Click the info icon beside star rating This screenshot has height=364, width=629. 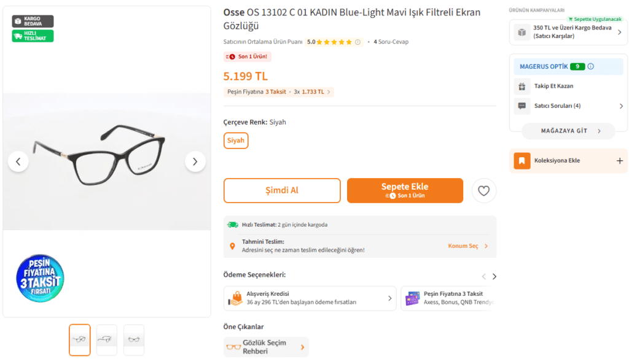click(x=358, y=42)
